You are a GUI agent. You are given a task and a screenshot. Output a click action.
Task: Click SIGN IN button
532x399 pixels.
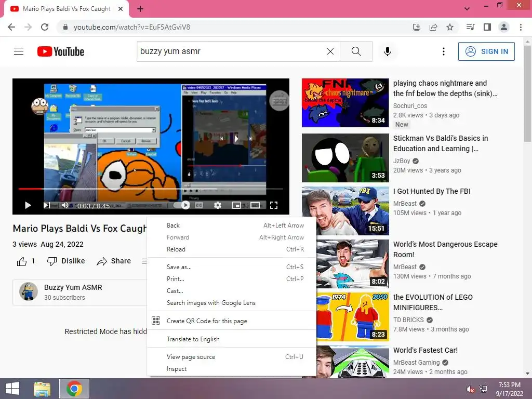click(x=486, y=51)
